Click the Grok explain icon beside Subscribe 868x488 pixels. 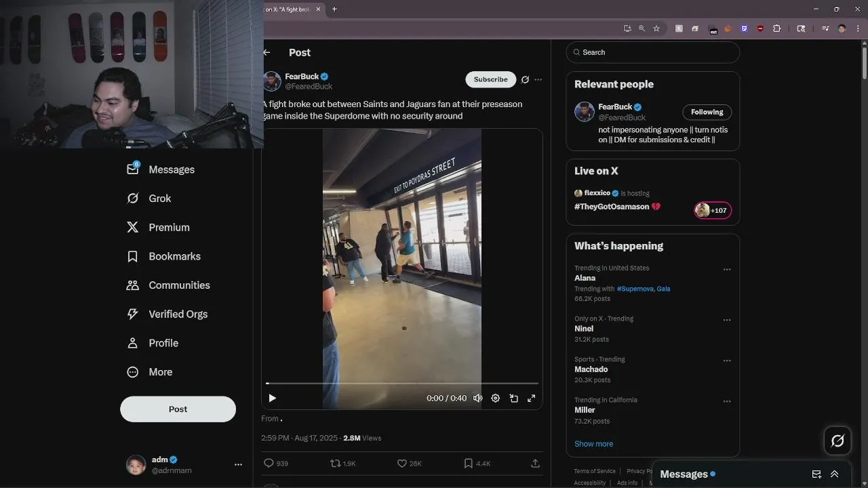525,79
